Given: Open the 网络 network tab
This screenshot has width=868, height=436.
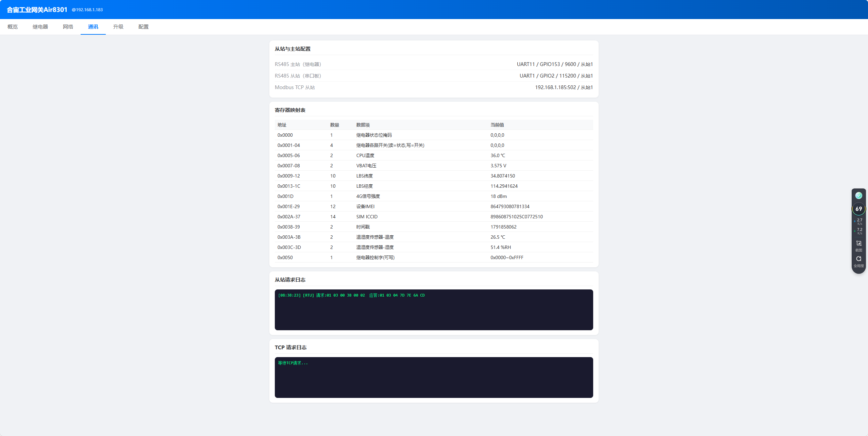Looking at the screenshot, I should click(68, 27).
